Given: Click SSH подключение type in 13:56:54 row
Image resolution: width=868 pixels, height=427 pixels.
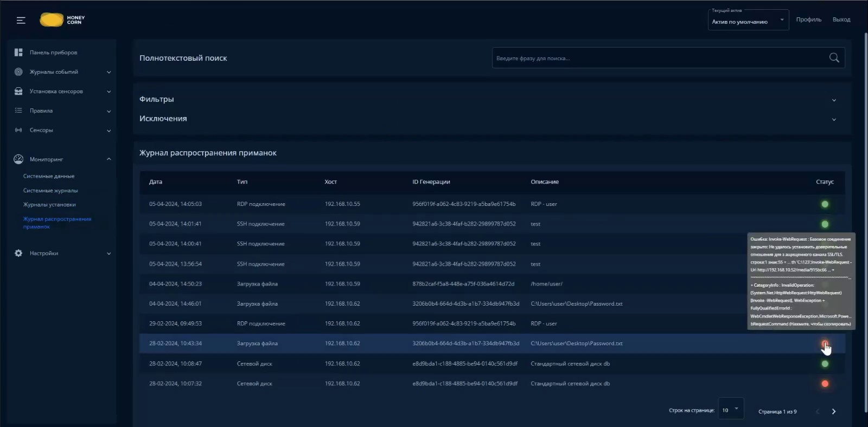Looking at the screenshot, I should [260, 264].
